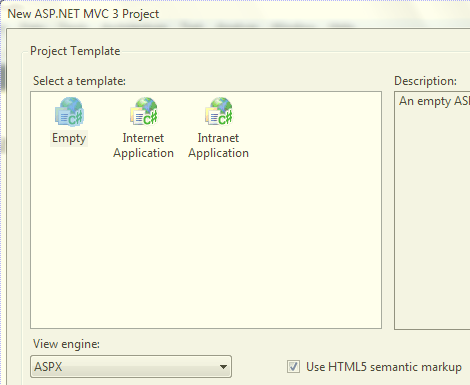470x385 pixels.
Task: Open the View engine ASPX dropdown
Action: tap(131, 367)
